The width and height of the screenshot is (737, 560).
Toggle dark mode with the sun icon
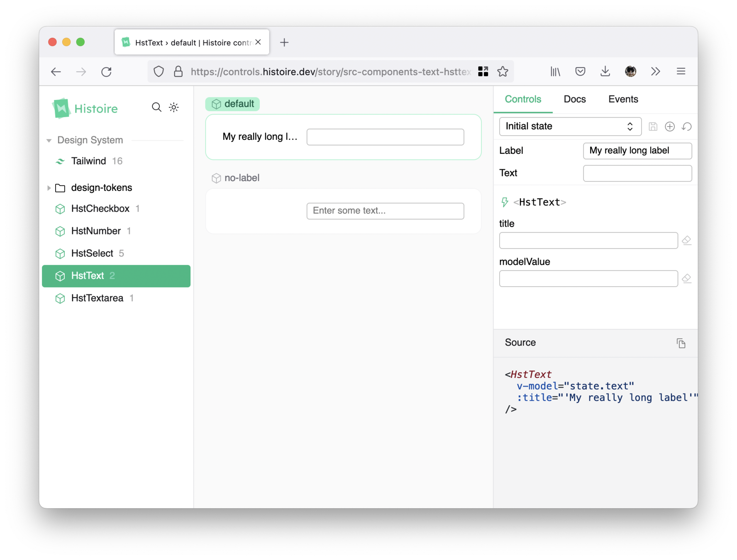(x=174, y=107)
